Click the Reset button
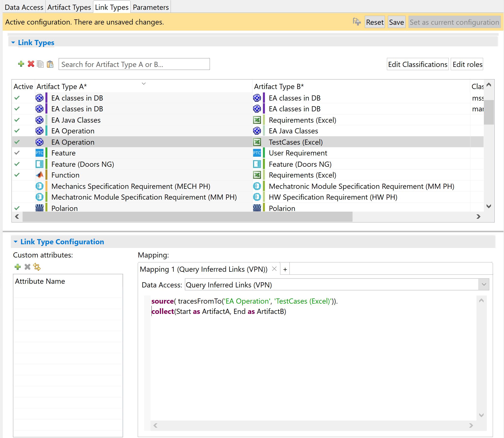Image resolution: width=504 pixels, height=438 pixels. pos(375,22)
